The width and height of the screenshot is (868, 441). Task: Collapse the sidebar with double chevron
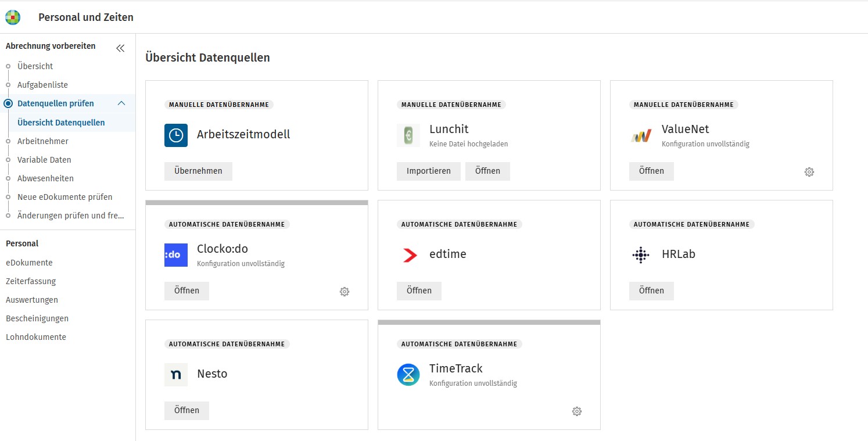tap(120, 48)
